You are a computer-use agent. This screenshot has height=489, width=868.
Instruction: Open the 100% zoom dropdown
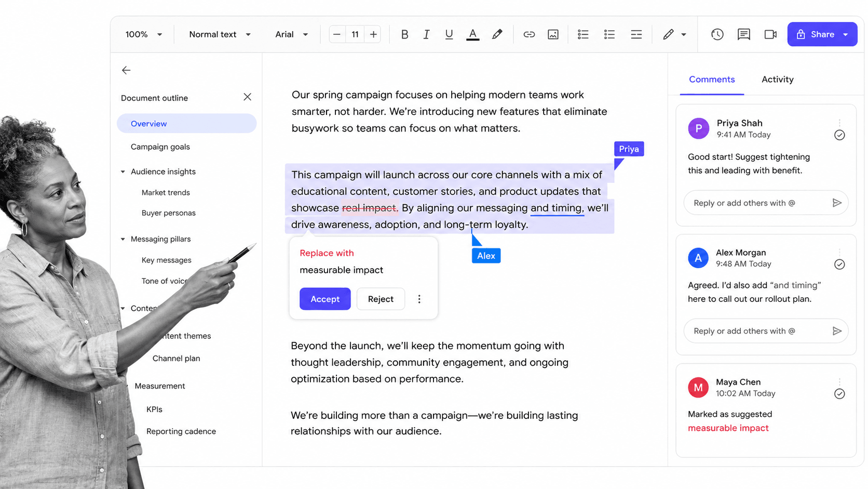point(144,34)
